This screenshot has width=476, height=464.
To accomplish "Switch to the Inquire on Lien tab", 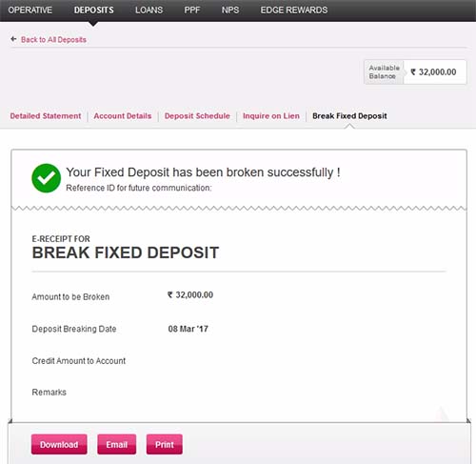I will tap(271, 116).
